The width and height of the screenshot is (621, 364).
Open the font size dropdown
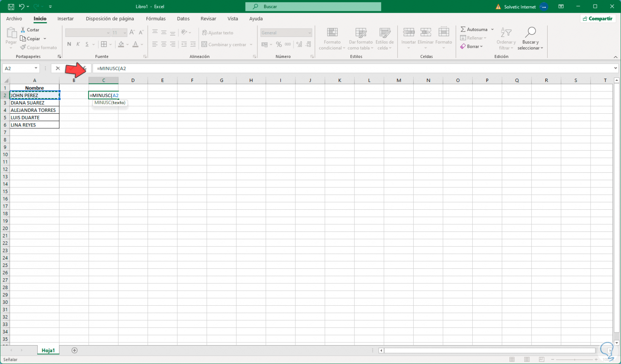[x=125, y=33]
